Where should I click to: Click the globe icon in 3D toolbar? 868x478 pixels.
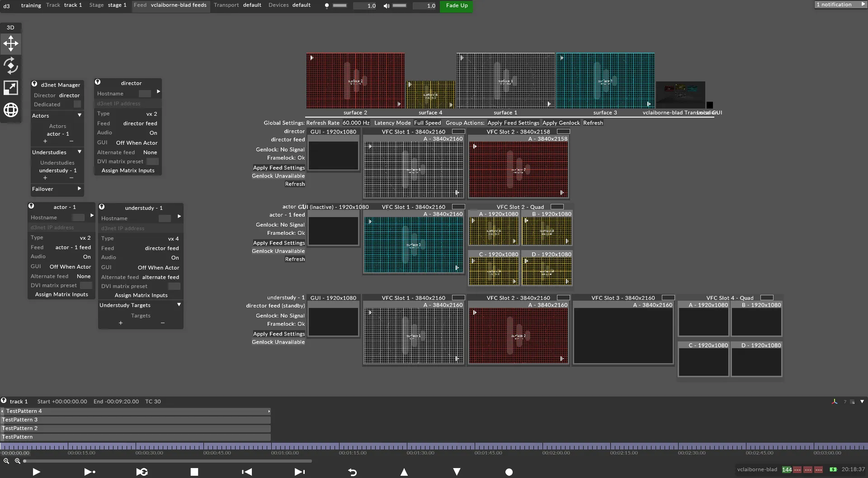point(11,110)
